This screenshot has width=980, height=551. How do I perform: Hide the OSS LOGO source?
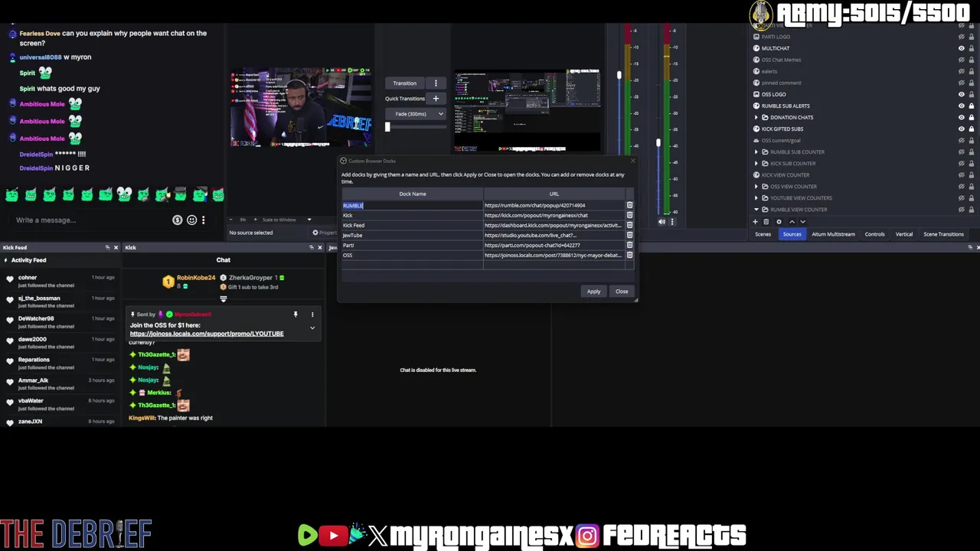tap(962, 94)
